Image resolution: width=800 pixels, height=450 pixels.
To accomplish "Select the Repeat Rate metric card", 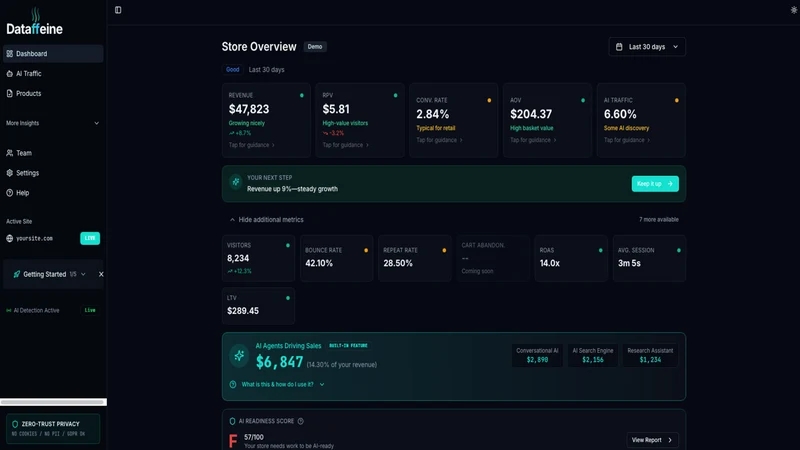I will 415,258.
